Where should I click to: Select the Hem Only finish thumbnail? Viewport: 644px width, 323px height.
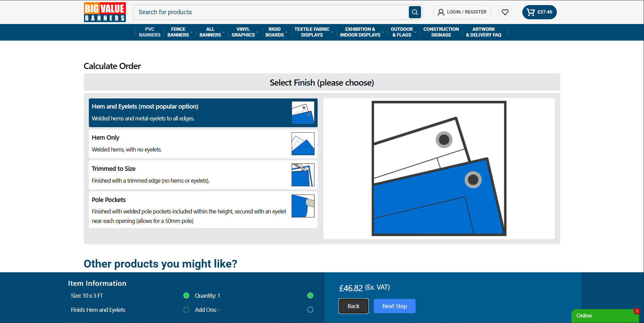303,144
